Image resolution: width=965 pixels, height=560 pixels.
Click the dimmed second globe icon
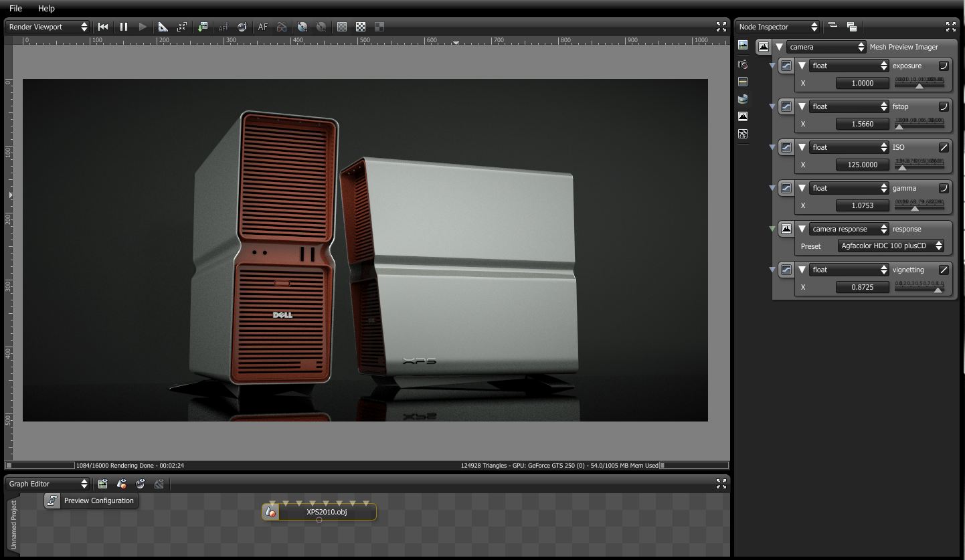321,27
